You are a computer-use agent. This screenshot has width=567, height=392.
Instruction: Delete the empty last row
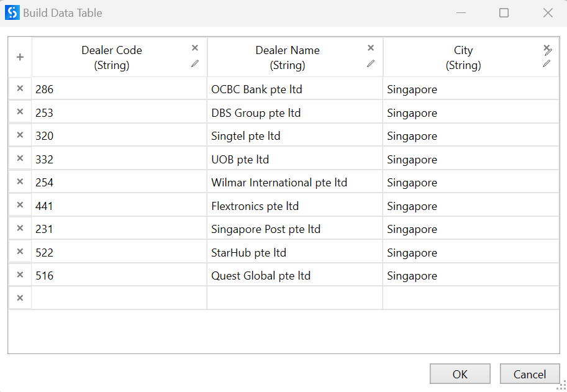coord(20,298)
